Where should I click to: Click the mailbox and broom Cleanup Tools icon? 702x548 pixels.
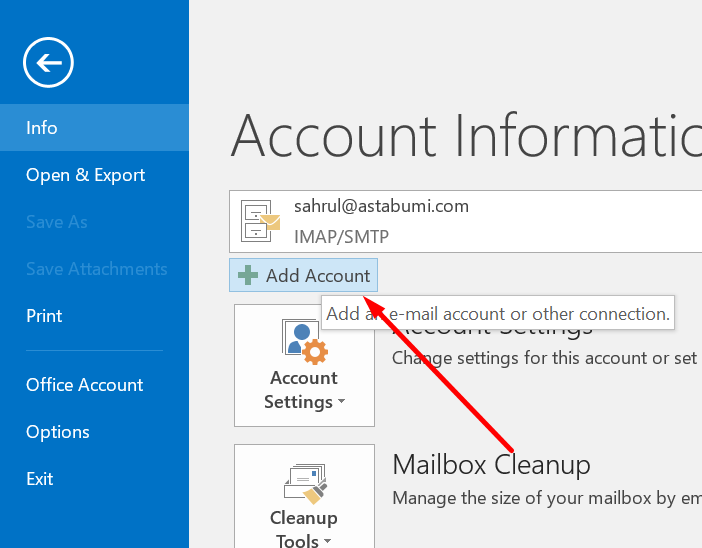pyautogui.click(x=304, y=482)
